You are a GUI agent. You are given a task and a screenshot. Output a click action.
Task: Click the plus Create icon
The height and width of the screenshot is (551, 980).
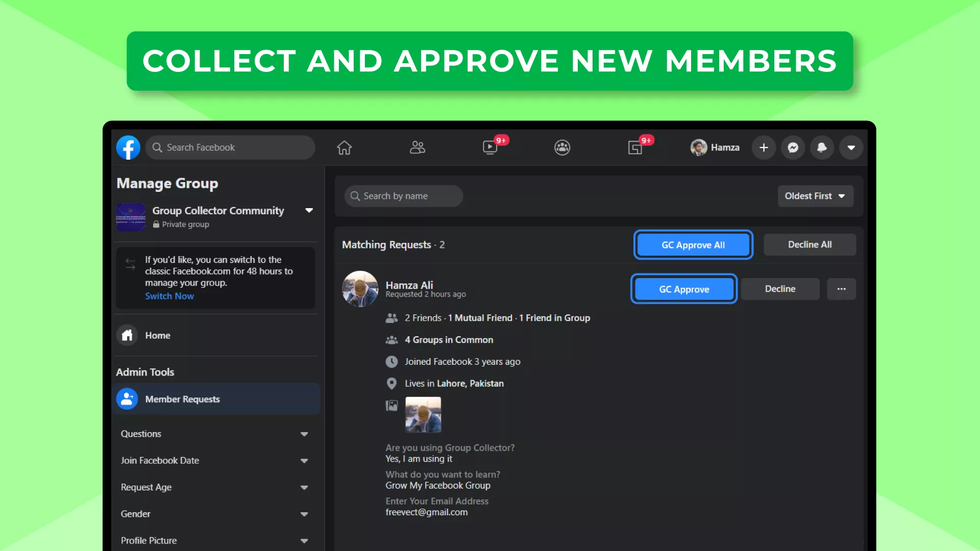[764, 147]
